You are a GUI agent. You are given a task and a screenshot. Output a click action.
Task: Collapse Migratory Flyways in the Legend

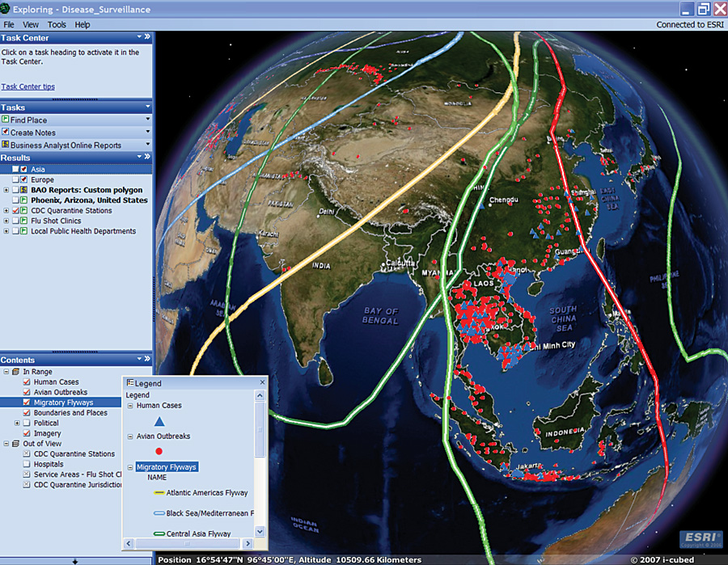pos(130,467)
